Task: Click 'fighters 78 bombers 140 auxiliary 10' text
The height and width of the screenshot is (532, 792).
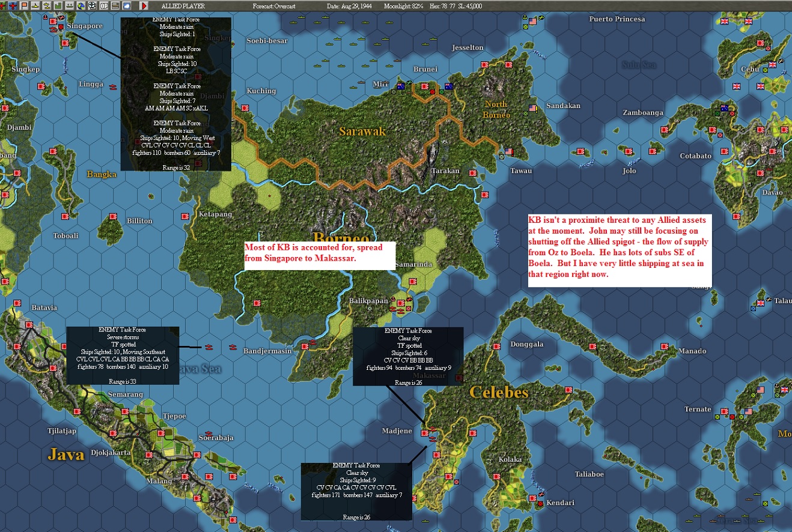Action: pyautogui.click(x=123, y=366)
